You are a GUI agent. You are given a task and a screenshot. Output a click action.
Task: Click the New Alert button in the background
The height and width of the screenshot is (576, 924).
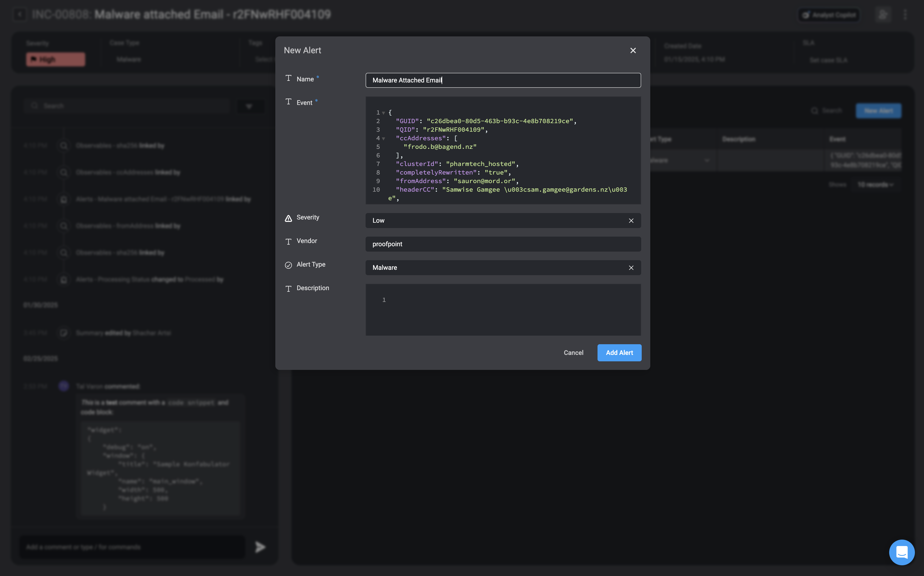click(879, 111)
